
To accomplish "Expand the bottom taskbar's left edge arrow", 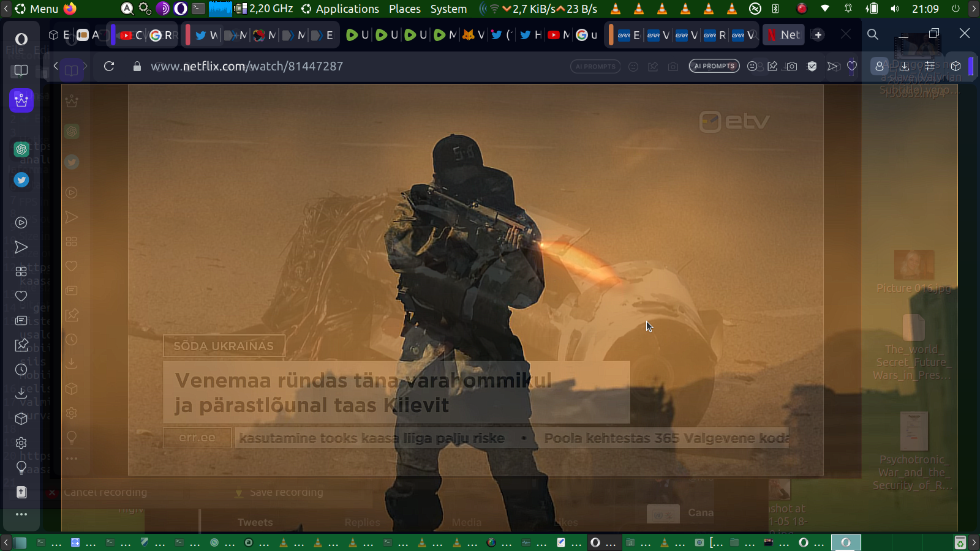I will pos(6,542).
